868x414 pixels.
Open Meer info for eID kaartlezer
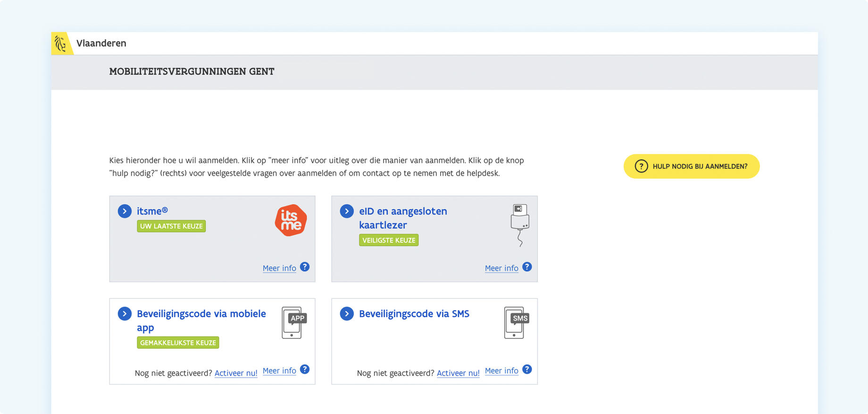pyautogui.click(x=501, y=268)
